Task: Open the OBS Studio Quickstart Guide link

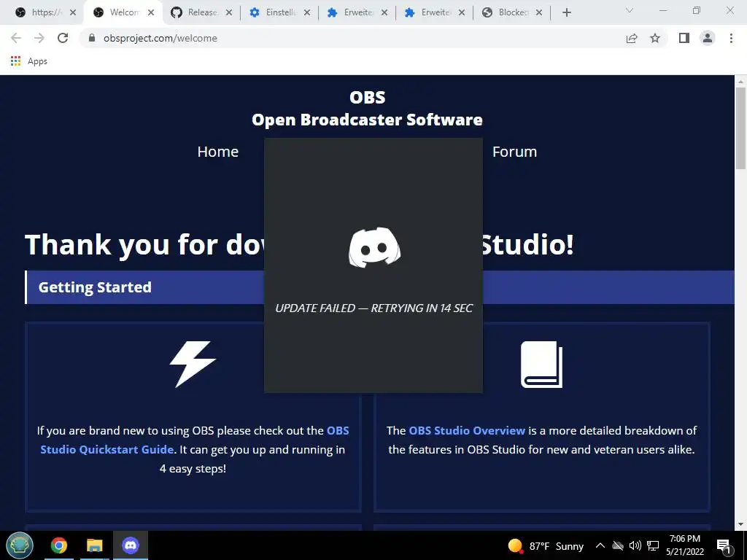Action: pos(194,440)
